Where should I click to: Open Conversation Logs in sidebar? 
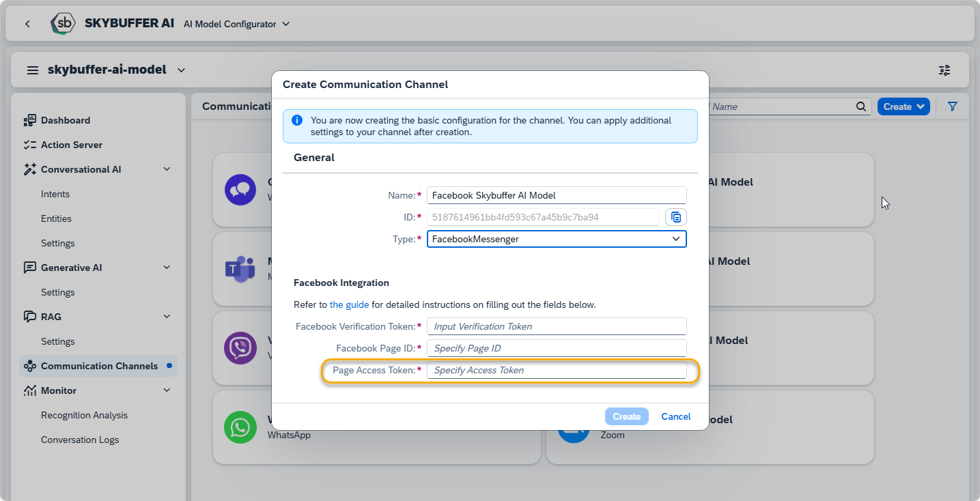coord(80,440)
